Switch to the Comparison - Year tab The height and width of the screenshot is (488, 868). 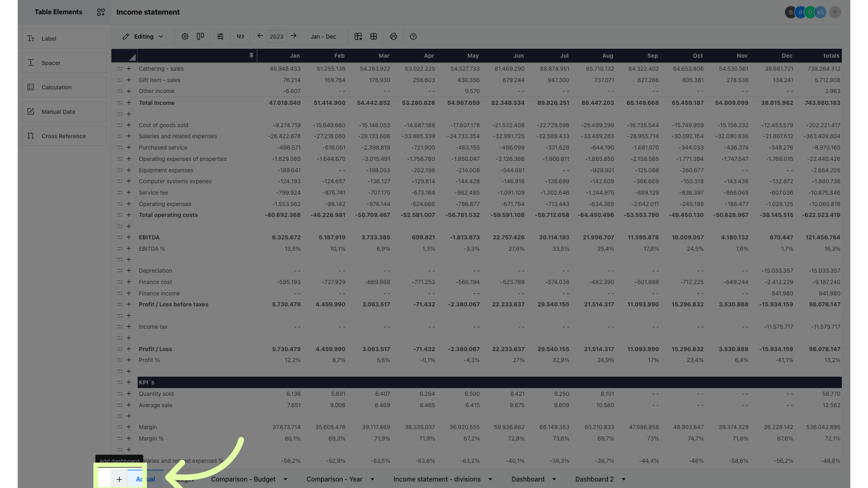click(x=334, y=479)
